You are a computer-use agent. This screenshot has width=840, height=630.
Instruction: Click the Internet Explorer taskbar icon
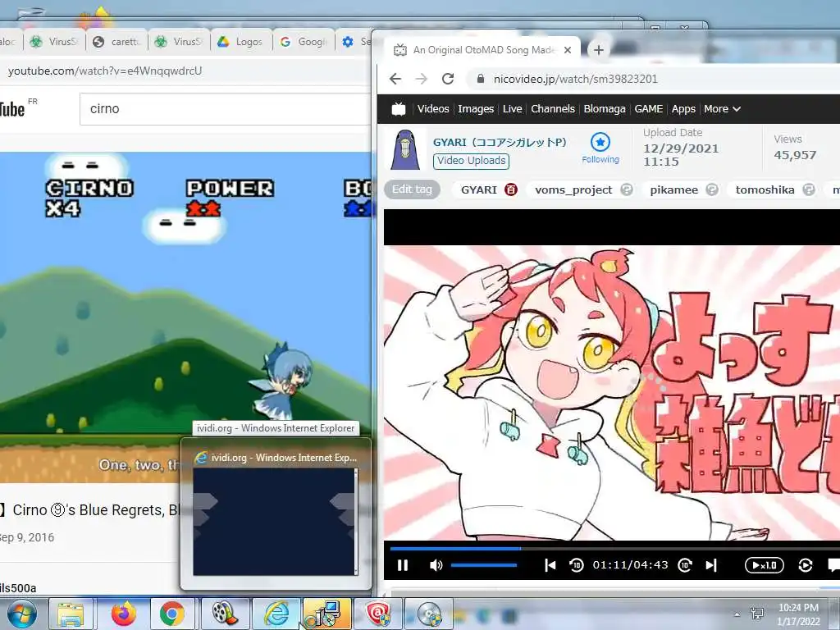[277, 614]
